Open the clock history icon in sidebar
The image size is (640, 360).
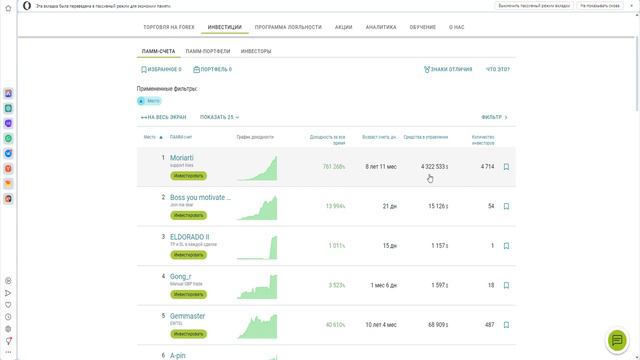tap(8, 317)
